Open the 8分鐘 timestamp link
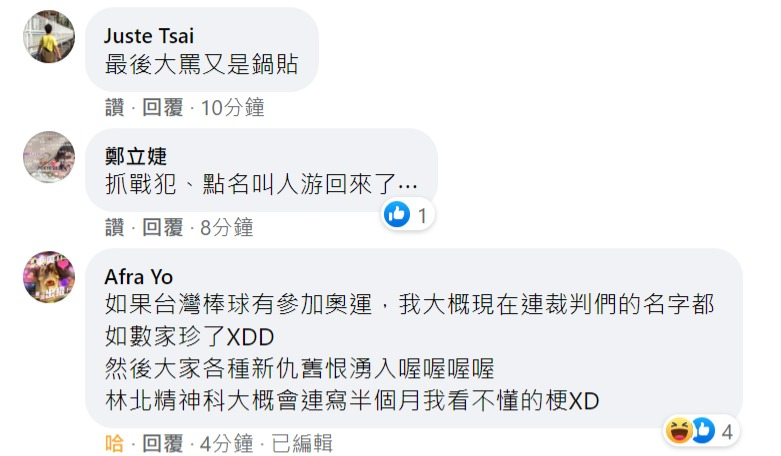 (x=227, y=228)
